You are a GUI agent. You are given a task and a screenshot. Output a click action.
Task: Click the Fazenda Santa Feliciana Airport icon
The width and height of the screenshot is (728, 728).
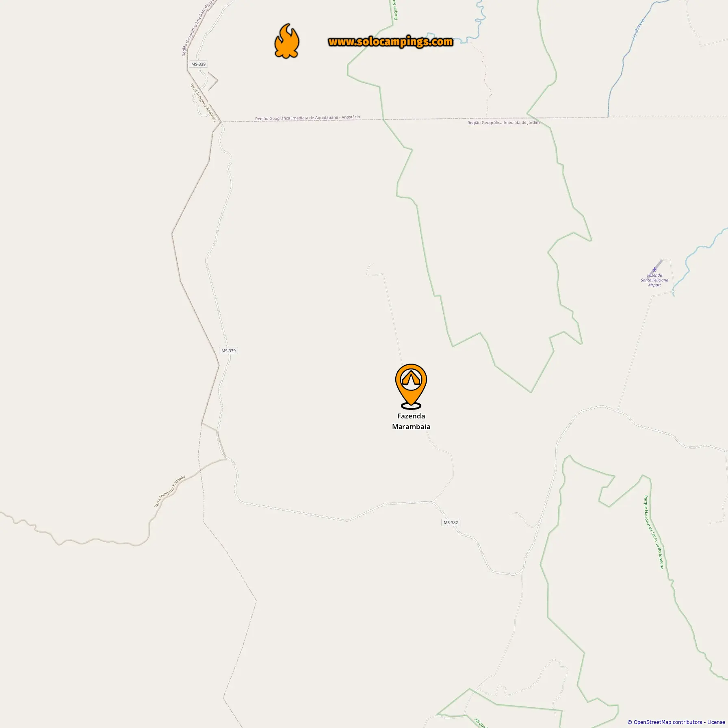(654, 269)
